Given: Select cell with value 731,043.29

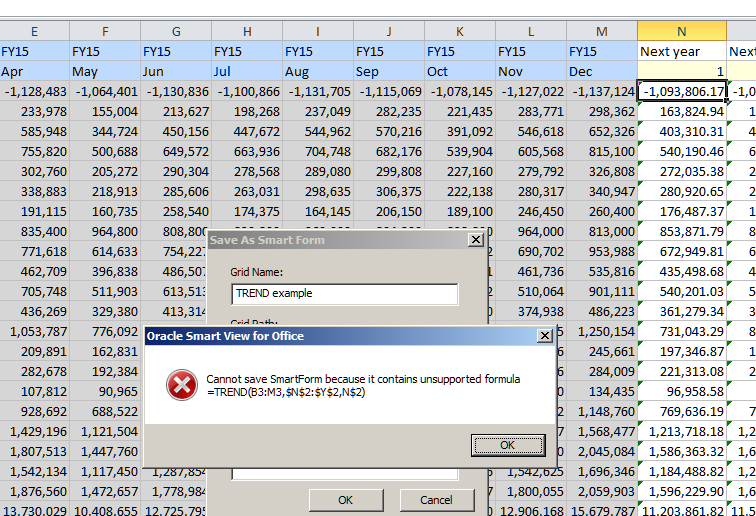Looking at the screenshot, I should coord(682,331).
